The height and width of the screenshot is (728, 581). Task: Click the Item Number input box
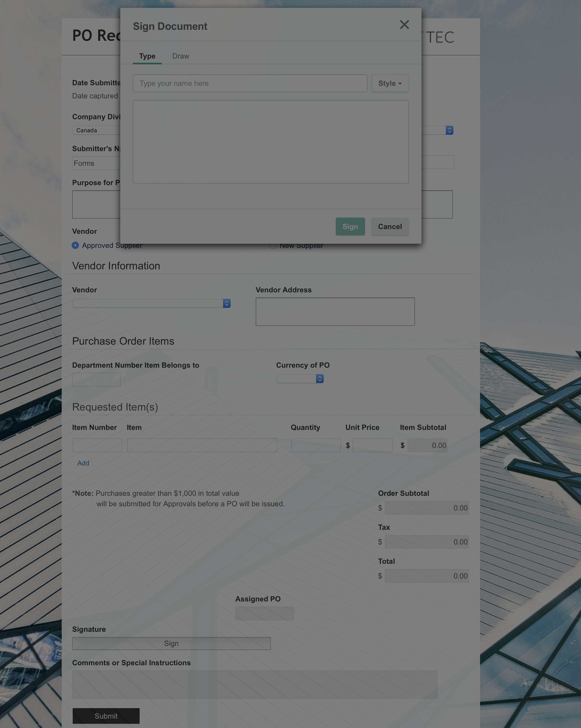pos(97,445)
